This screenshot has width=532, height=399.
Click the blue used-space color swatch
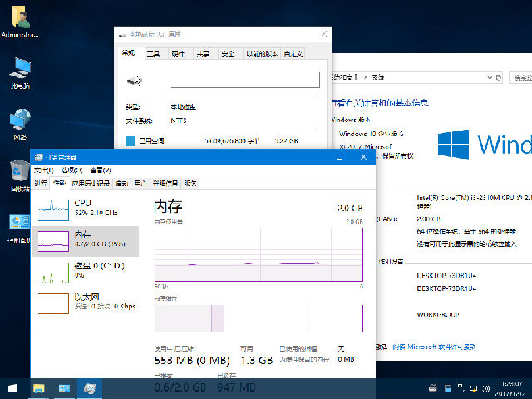(x=131, y=141)
